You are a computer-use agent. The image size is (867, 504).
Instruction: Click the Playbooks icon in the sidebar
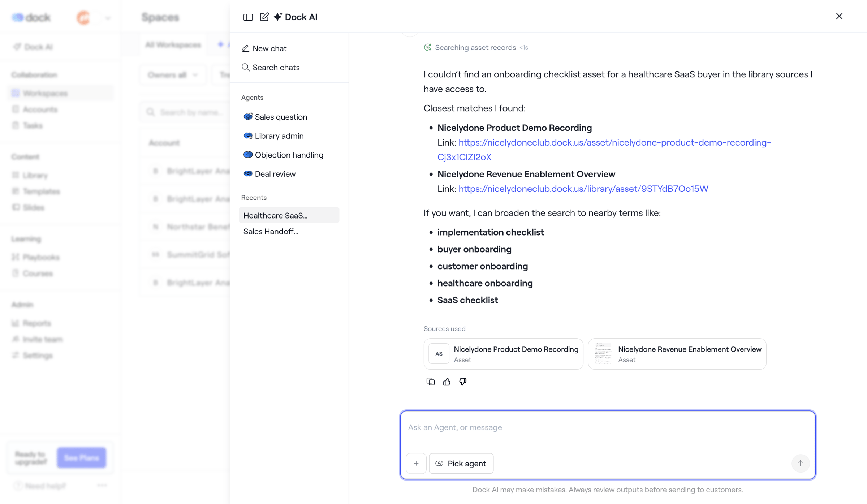pyautogui.click(x=15, y=257)
